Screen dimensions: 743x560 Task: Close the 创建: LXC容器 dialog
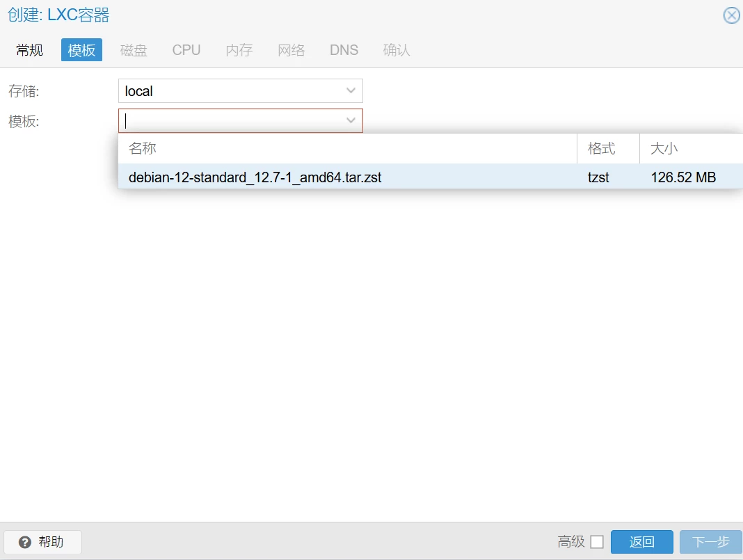(731, 15)
